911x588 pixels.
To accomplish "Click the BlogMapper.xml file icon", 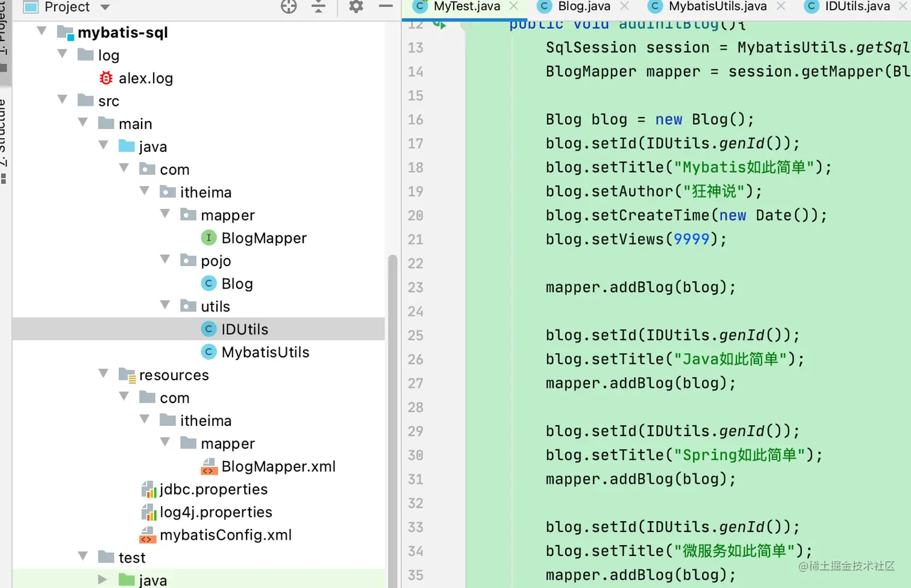I will 209,466.
